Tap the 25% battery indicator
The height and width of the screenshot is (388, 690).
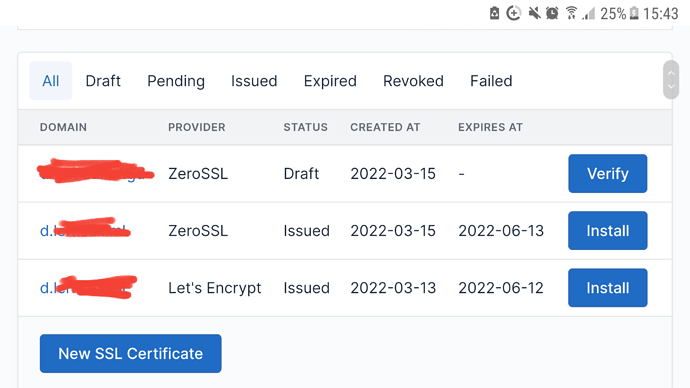click(x=620, y=14)
